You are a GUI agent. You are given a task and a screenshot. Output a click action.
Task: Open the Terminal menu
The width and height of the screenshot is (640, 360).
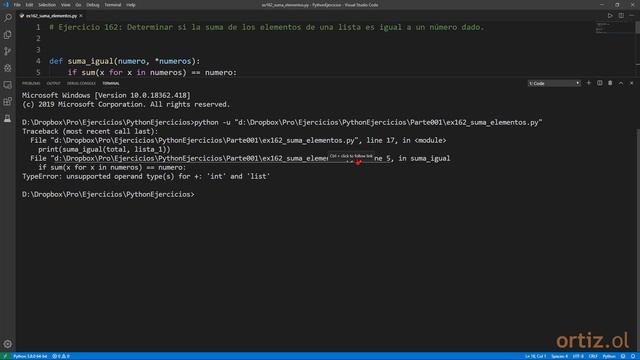tap(113, 5)
